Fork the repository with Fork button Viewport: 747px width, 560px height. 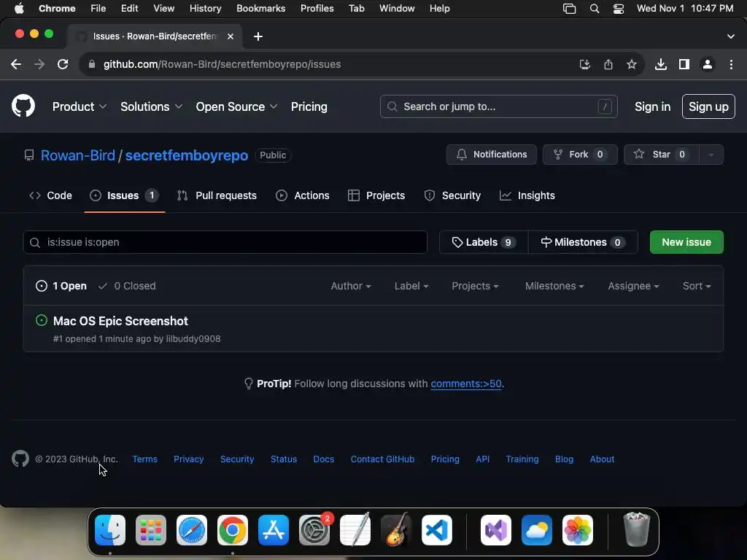(x=580, y=155)
